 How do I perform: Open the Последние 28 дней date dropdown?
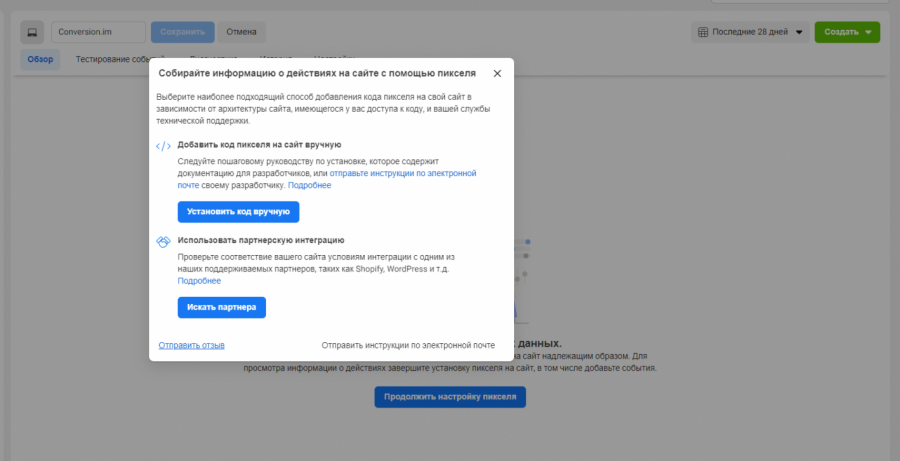point(750,32)
